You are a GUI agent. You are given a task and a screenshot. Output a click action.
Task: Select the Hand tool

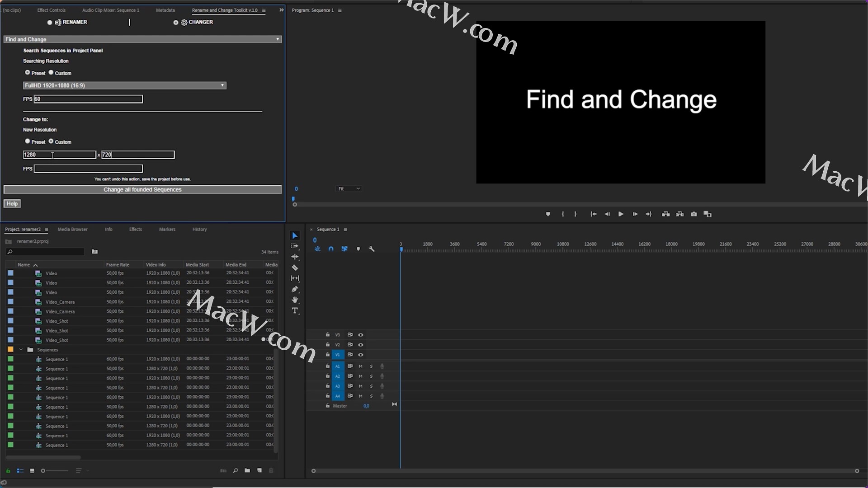tap(295, 300)
